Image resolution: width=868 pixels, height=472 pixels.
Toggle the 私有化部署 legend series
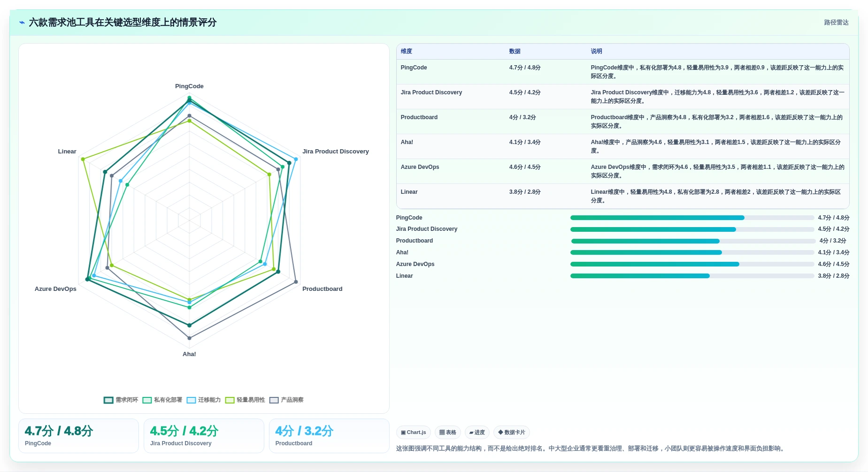pyautogui.click(x=162, y=400)
